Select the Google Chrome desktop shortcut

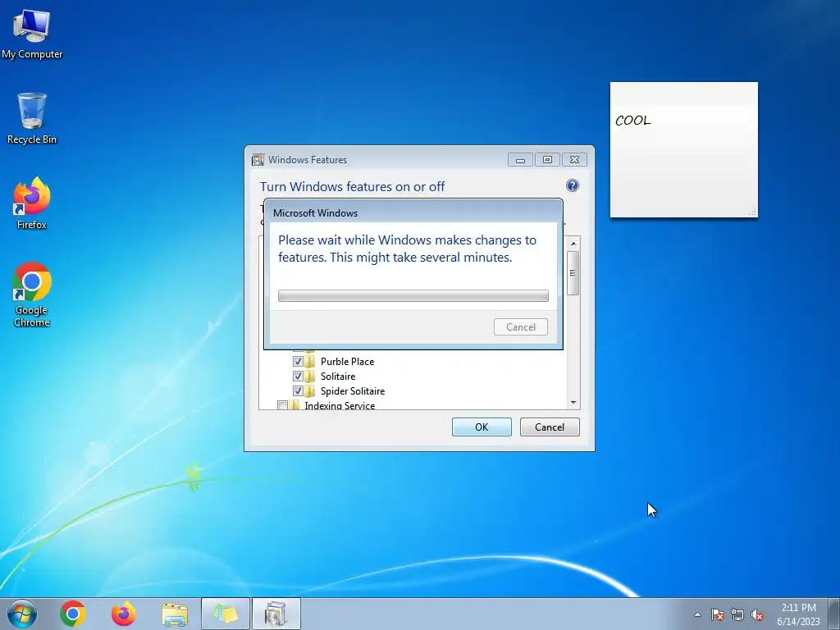32,294
